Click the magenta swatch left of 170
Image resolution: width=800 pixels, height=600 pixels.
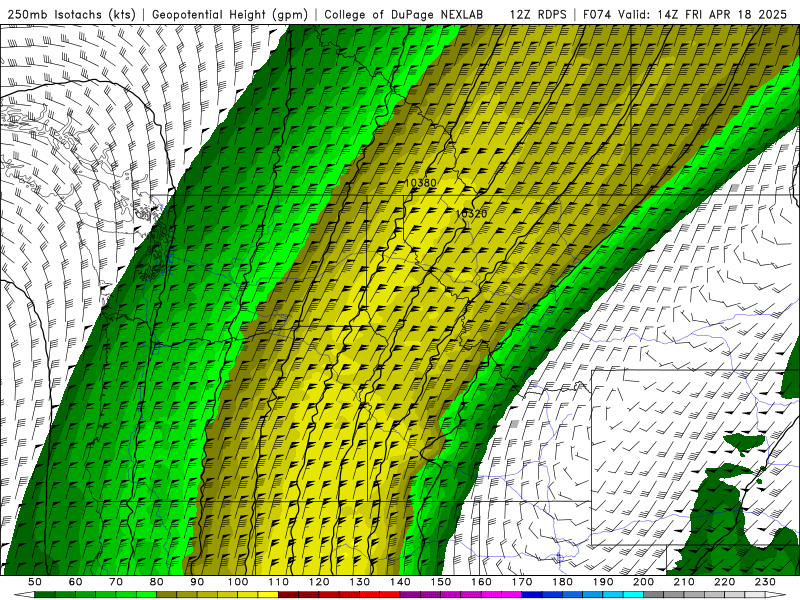[x=512, y=595]
